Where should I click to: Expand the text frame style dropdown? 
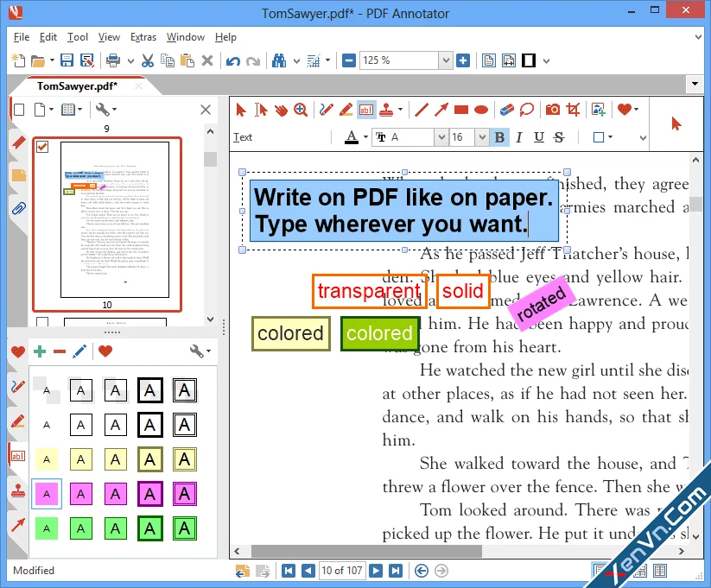(x=610, y=136)
